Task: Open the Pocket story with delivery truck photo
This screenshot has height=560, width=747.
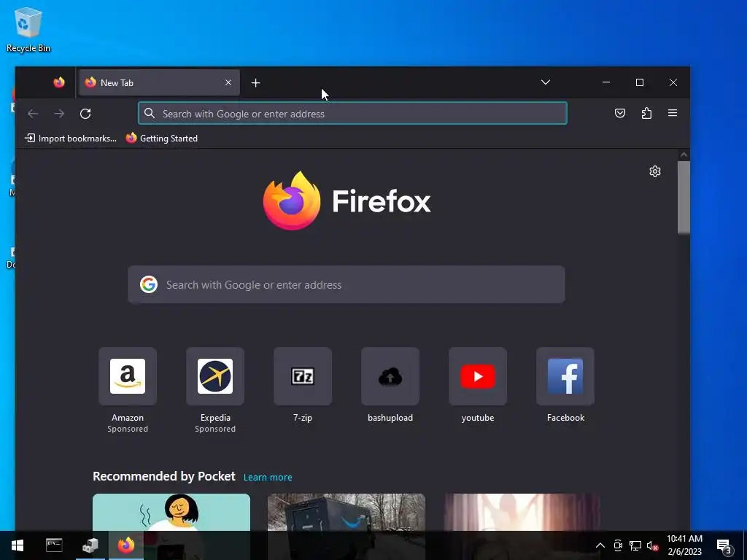Action: click(347, 512)
